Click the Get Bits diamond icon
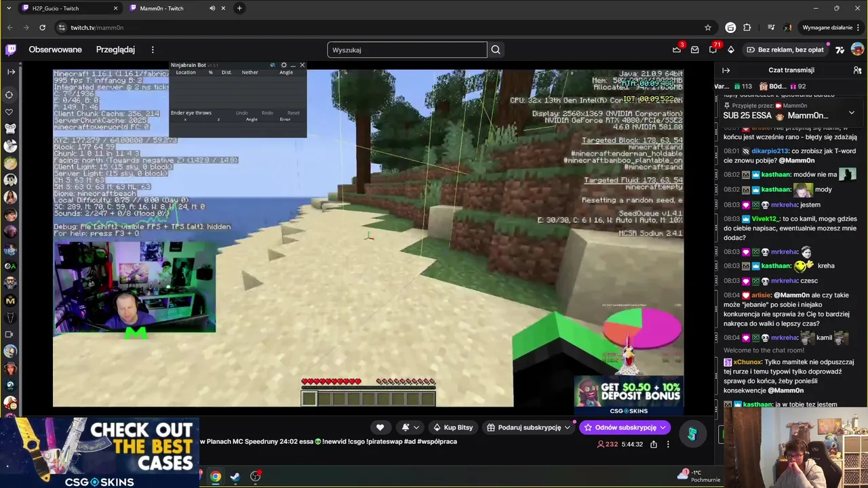Screen dimensions: 868x488 [x=730, y=49]
